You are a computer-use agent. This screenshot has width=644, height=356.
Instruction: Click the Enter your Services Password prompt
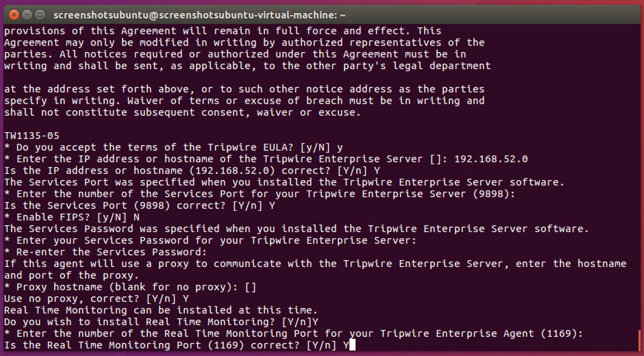[210, 240]
